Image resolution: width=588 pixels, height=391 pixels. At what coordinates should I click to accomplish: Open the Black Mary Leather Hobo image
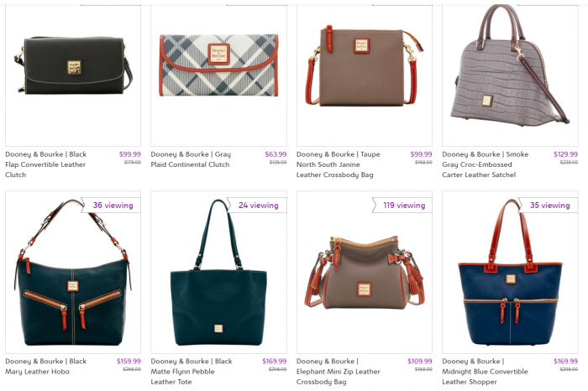click(73, 273)
